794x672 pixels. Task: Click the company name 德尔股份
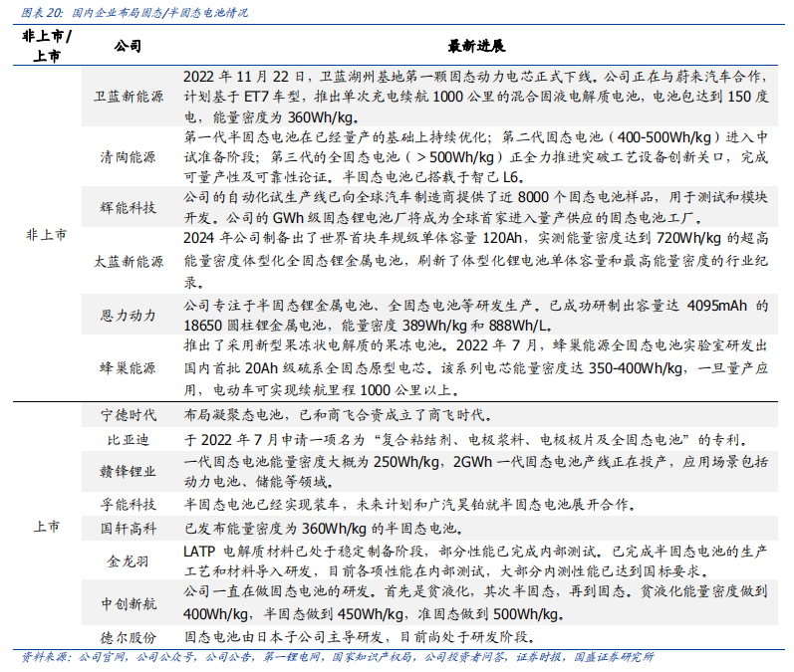point(129,637)
